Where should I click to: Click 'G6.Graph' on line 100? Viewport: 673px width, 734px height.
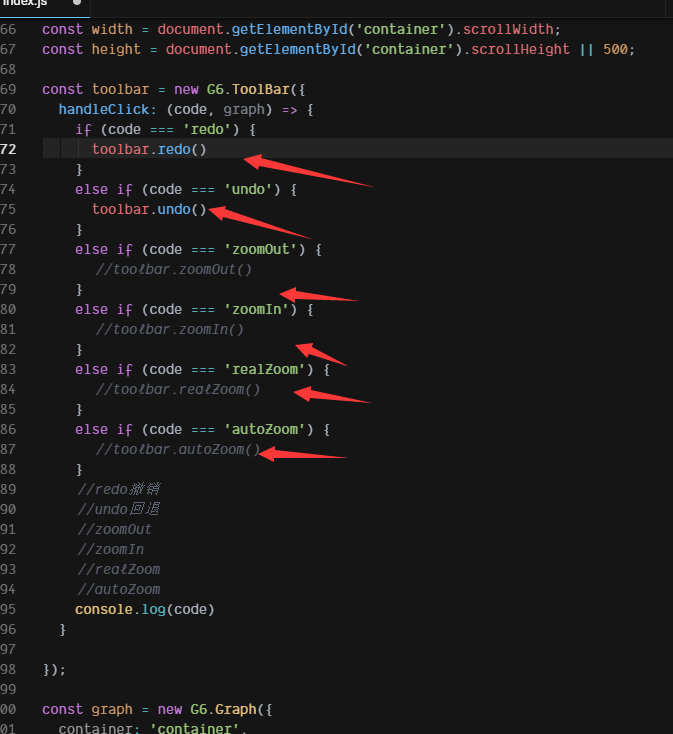pyautogui.click(x=223, y=710)
